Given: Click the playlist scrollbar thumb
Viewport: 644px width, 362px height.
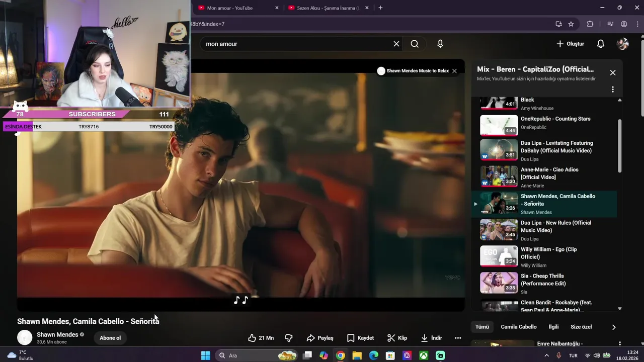Looking at the screenshot, I should pyautogui.click(x=619, y=146).
